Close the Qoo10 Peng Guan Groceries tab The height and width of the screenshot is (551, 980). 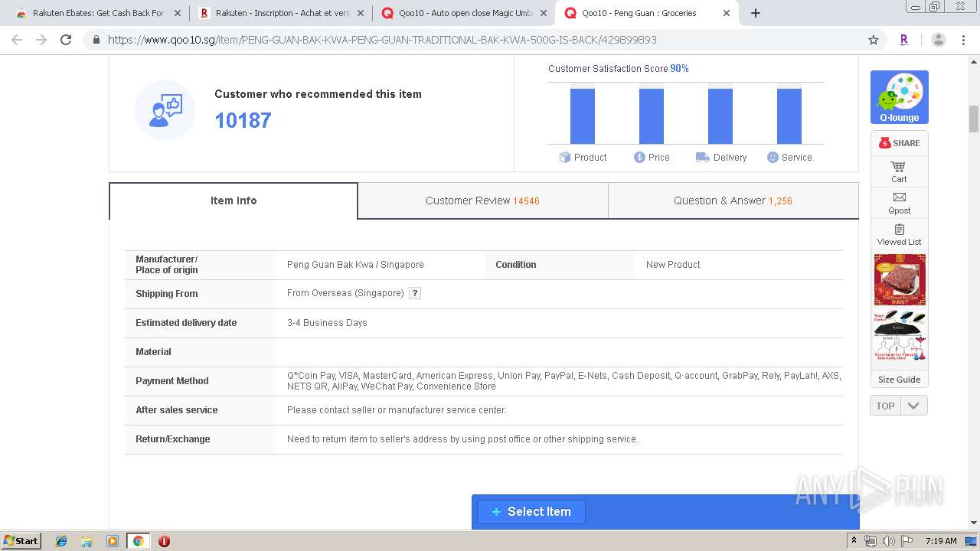[x=727, y=13]
